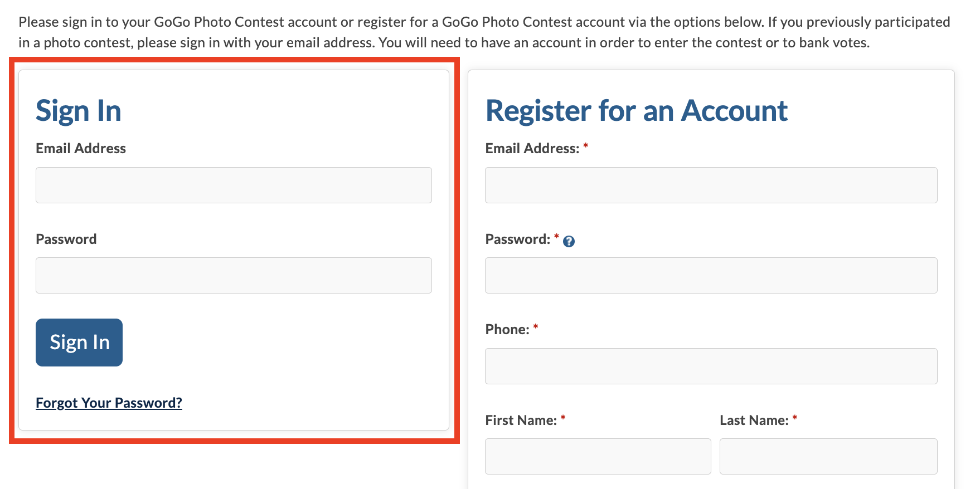
Task: Click the Register password input box
Action: pos(711,275)
